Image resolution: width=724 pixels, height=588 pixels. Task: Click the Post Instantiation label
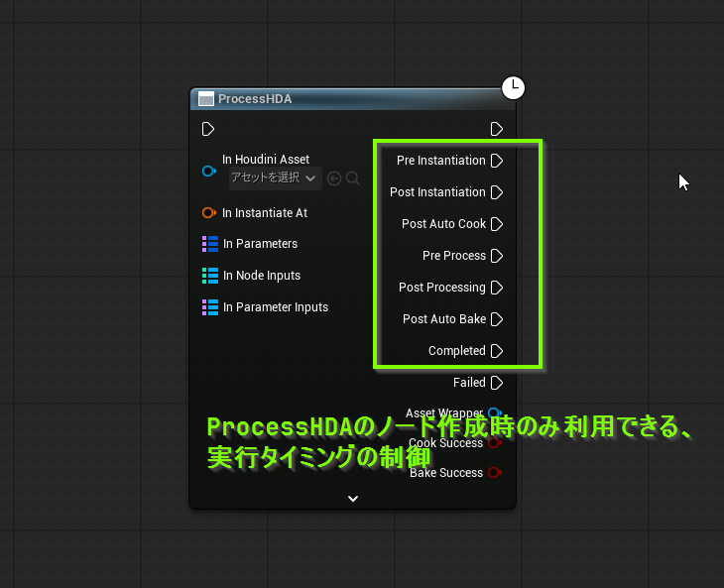[437, 192]
